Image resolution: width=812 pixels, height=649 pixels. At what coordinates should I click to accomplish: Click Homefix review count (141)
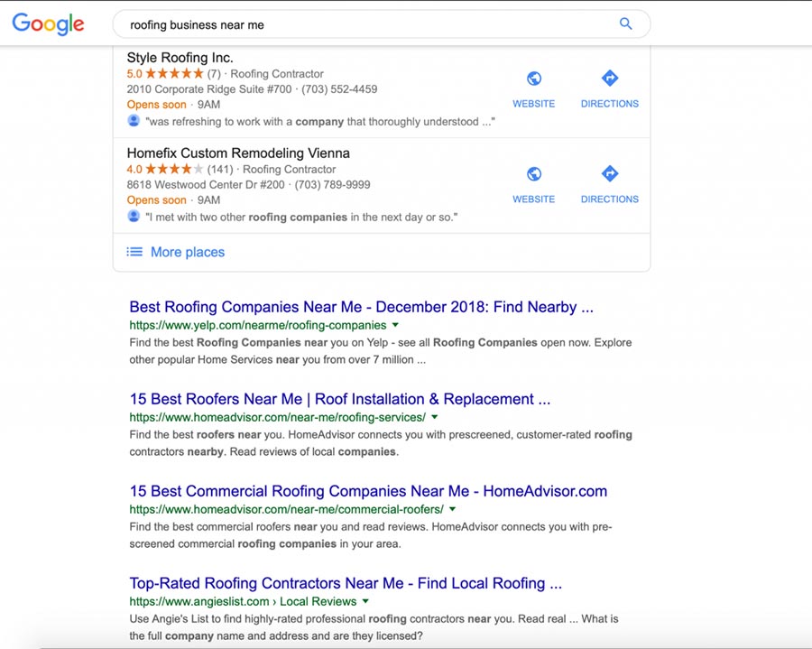click(x=220, y=169)
